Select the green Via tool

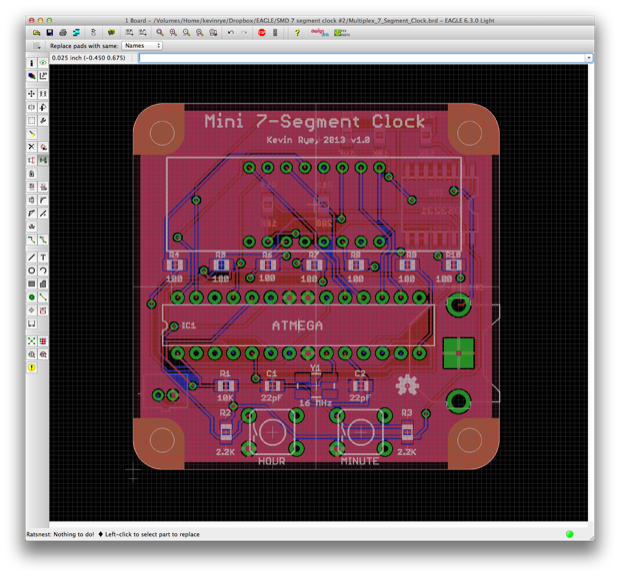(32, 297)
